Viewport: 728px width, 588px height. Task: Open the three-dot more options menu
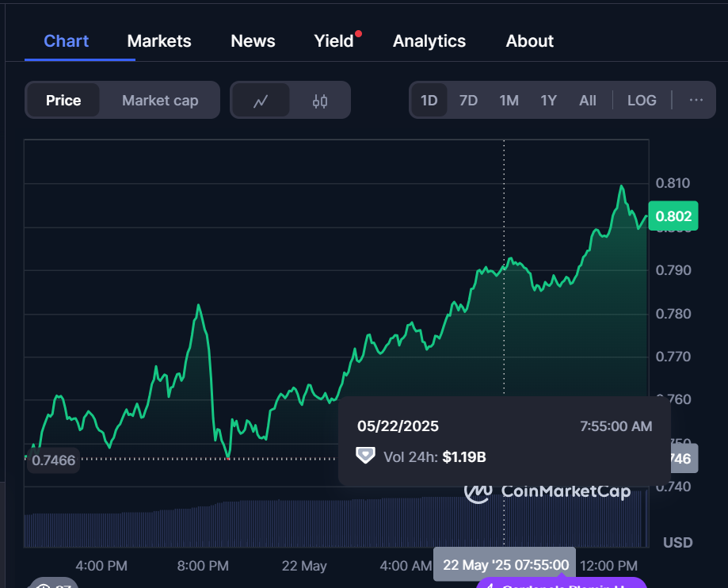pyautogui.click(x=696, y=100)
